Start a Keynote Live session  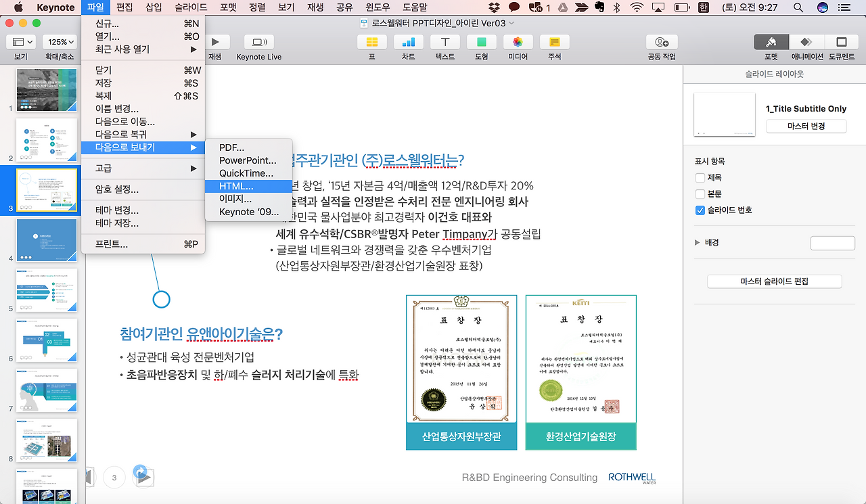tap(258, 42)
